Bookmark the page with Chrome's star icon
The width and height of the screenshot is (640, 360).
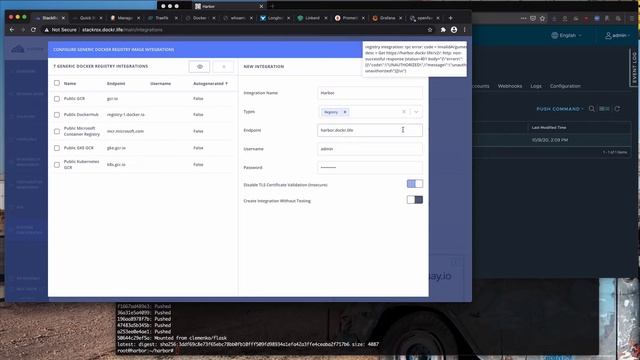430,30
